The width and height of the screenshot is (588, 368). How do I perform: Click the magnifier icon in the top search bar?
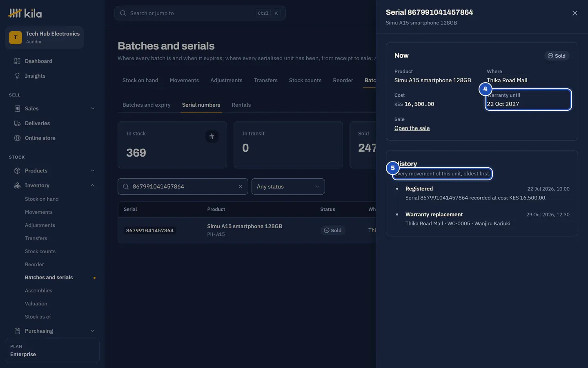coord(123,13)
